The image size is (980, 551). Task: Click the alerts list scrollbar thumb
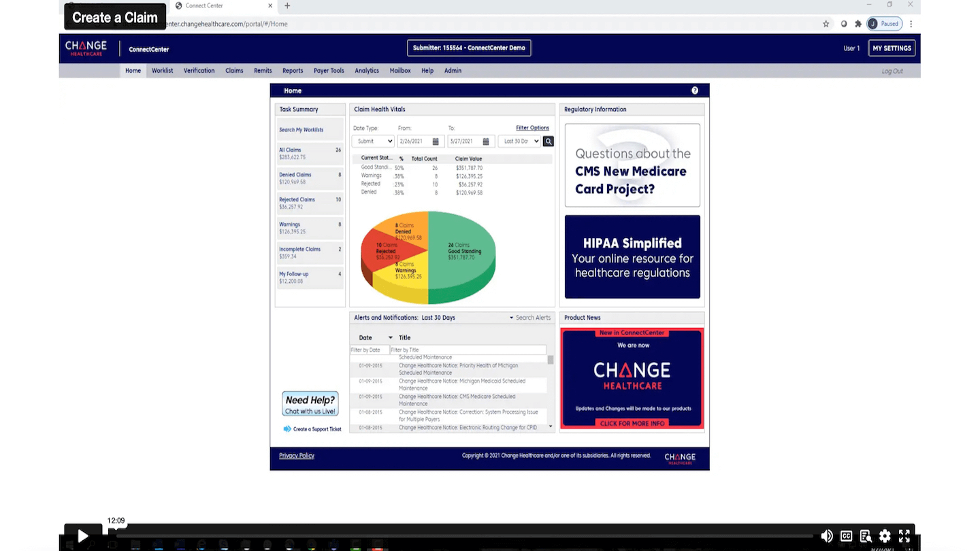tap(551, 360)
